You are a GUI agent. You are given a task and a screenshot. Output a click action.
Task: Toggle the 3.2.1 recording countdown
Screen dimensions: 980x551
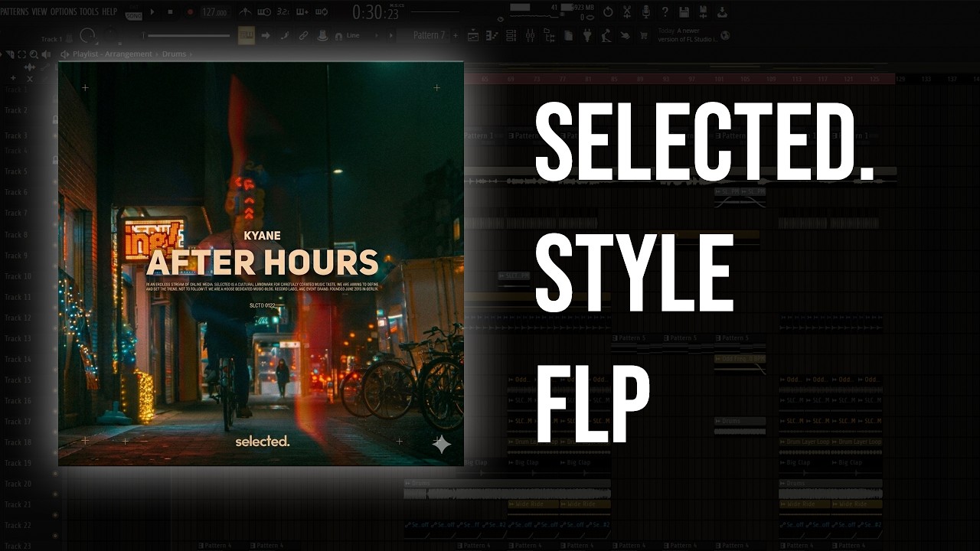pos(283,12)
